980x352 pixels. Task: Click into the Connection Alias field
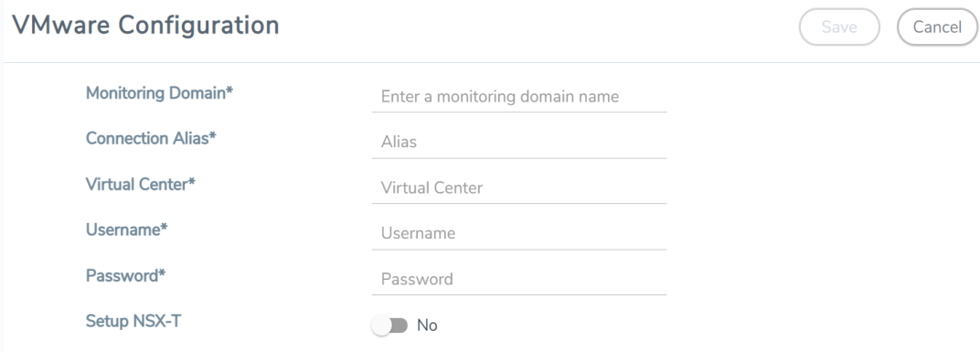pos(518,142)
